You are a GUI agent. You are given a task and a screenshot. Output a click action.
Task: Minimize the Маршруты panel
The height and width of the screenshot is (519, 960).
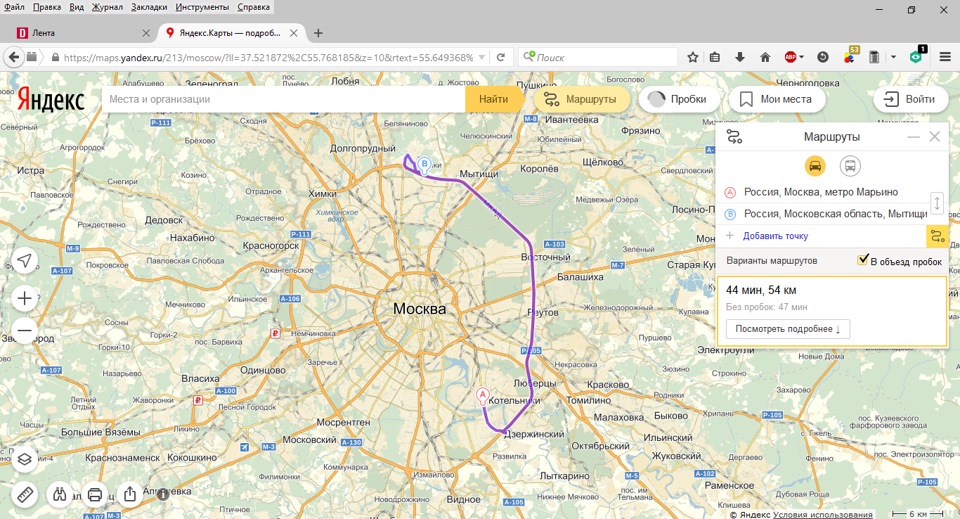coord(913,137)
